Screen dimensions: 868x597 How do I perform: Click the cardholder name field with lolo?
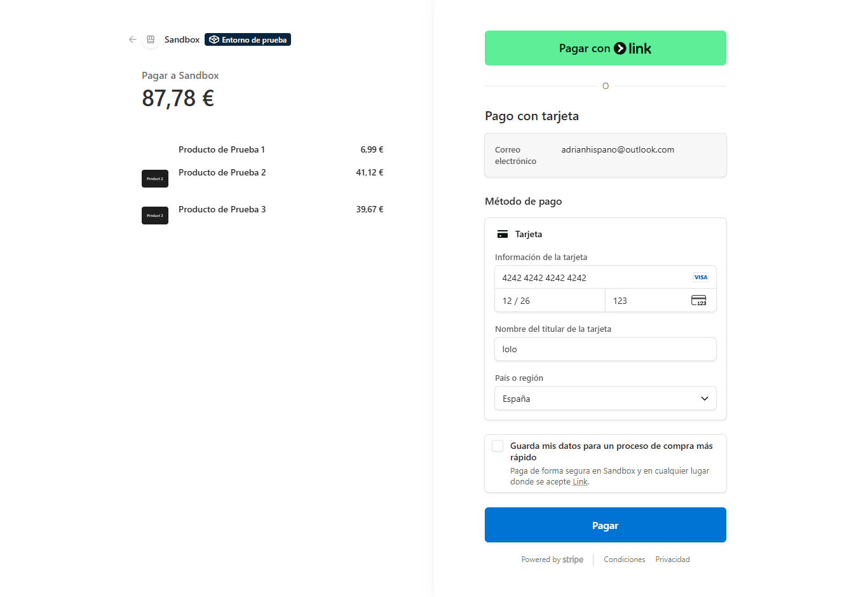[606, 349]
